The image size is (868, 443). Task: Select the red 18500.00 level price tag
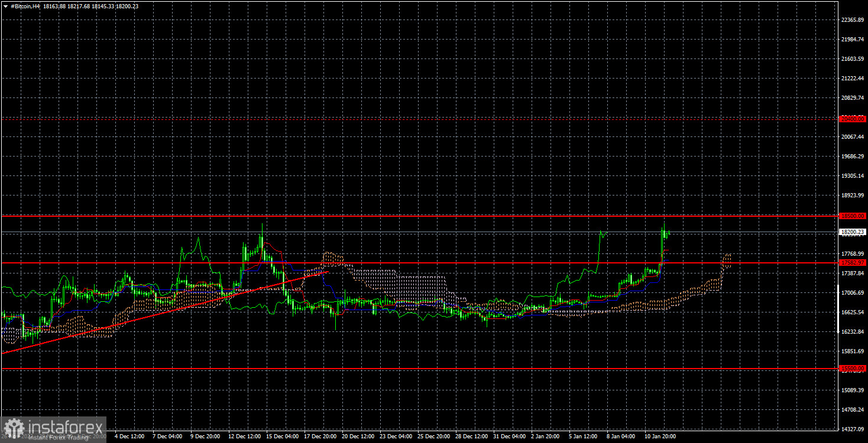pos(853,216)
